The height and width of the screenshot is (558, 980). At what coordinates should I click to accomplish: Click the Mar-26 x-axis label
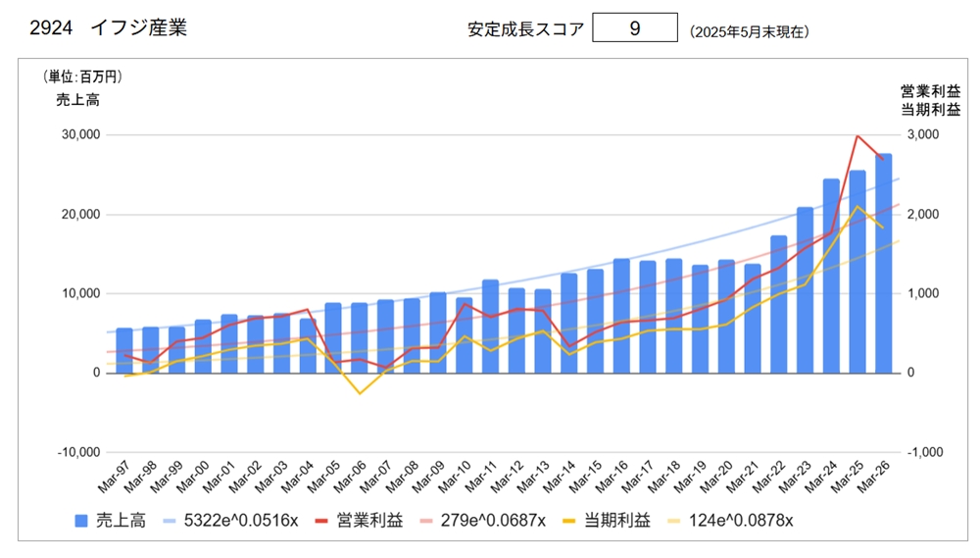873,477
